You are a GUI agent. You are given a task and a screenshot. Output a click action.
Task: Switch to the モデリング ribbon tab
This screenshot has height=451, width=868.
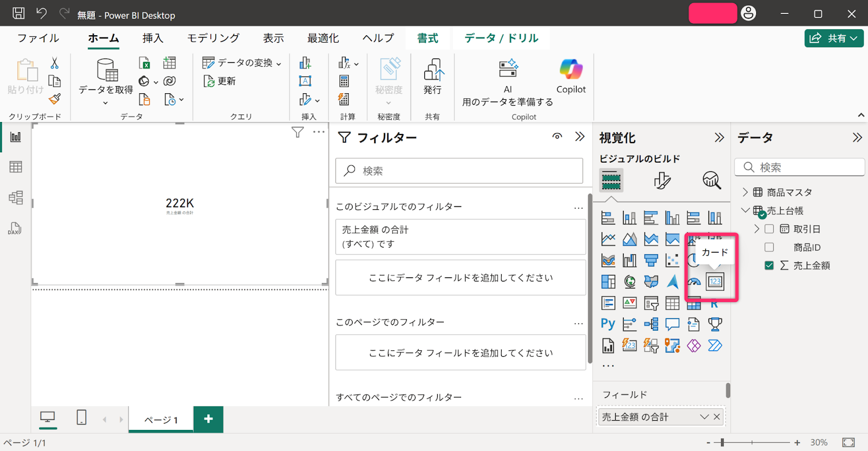(213, 38)
